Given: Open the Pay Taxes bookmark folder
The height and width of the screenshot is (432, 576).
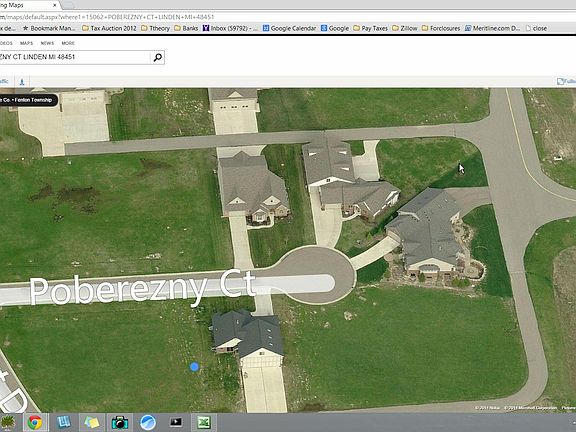Looking at the screenshot, I should [370, 28].
